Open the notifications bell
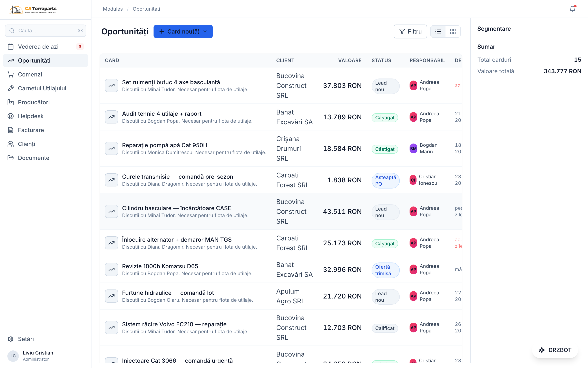Image resolution: width=588 pixels, height=368 pixels. click(572, 9)
